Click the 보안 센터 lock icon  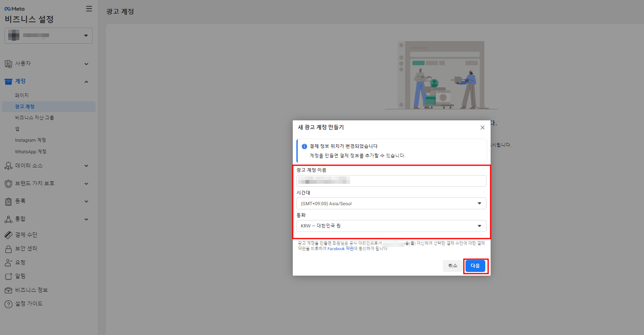point(8,249)
